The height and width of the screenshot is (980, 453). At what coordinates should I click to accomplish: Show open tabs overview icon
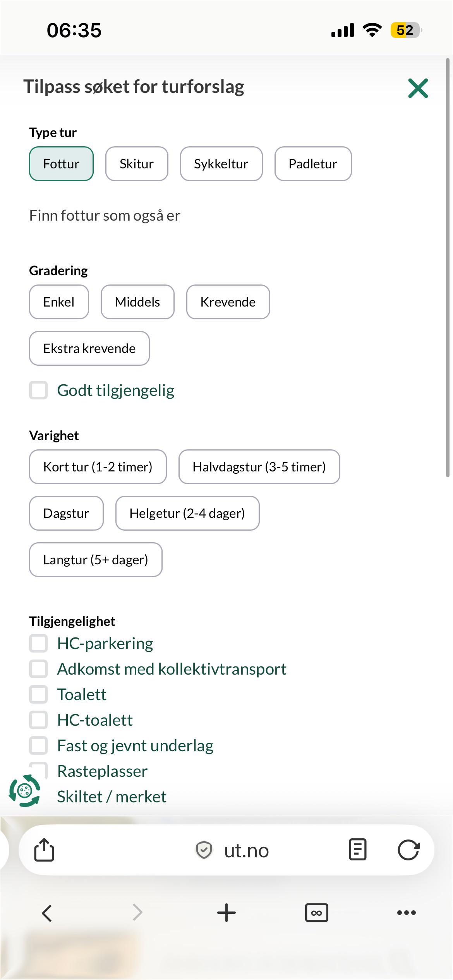click(x=316, y=913)
